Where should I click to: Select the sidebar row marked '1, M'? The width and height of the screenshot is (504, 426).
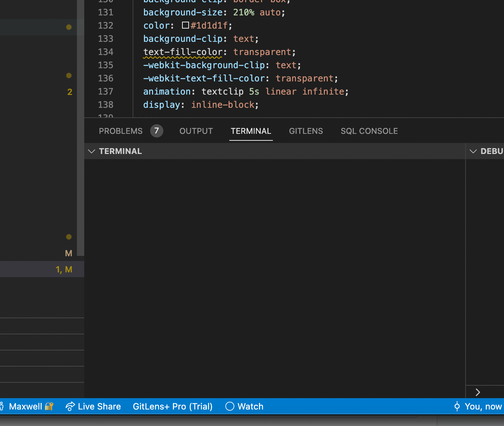42,269
